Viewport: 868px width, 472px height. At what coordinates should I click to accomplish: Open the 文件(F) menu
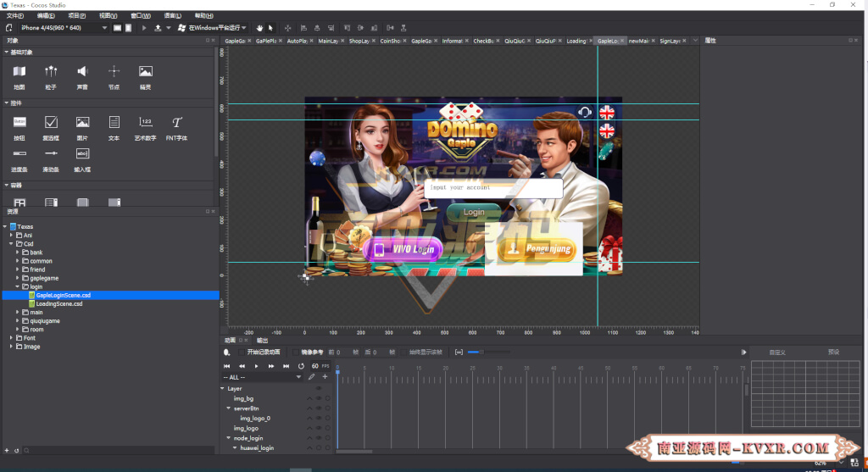tap(15, 15)
